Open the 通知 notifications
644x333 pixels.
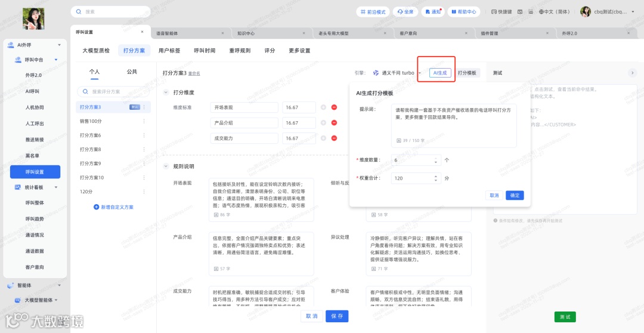pyautogui.click(x=433, y=12)
